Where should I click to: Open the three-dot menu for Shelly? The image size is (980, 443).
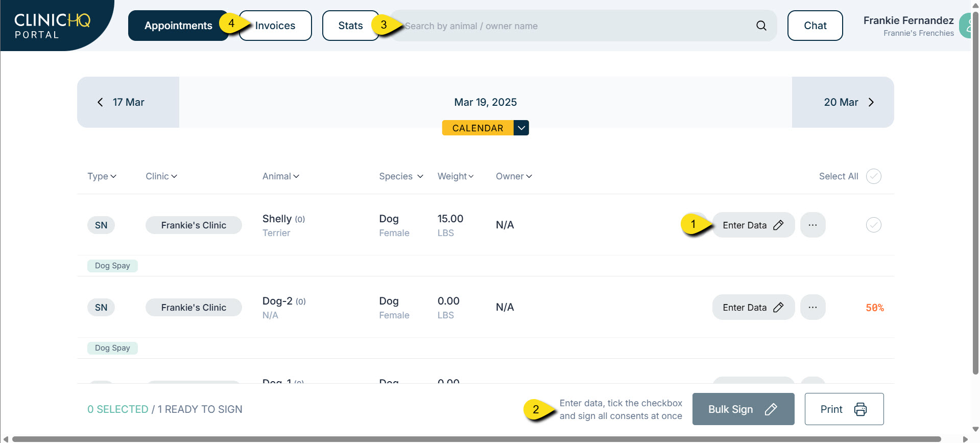coord(812,225)
